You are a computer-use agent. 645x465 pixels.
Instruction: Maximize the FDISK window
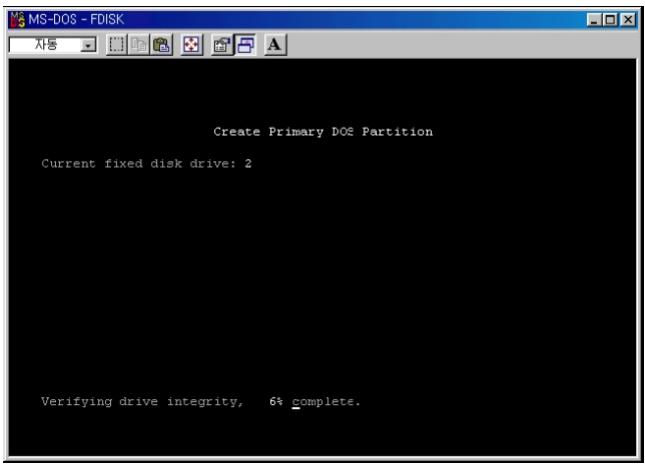pos(610,19)
